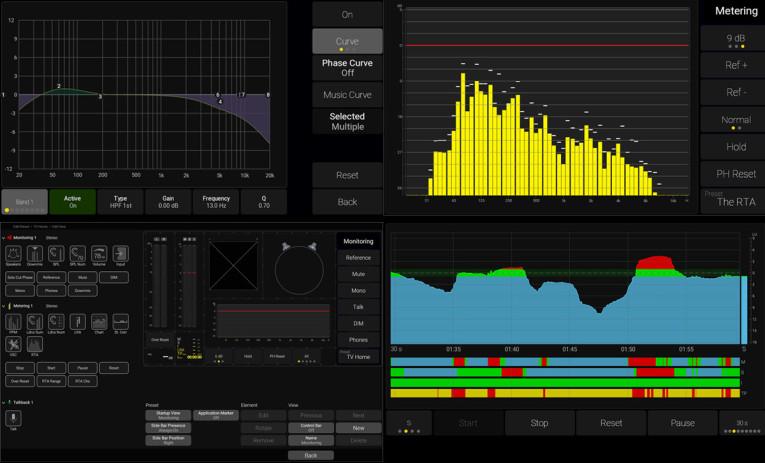Collapse the Metering 1 section
The image size is (765, 463).
pyautogui.click(x=5, y=305)
